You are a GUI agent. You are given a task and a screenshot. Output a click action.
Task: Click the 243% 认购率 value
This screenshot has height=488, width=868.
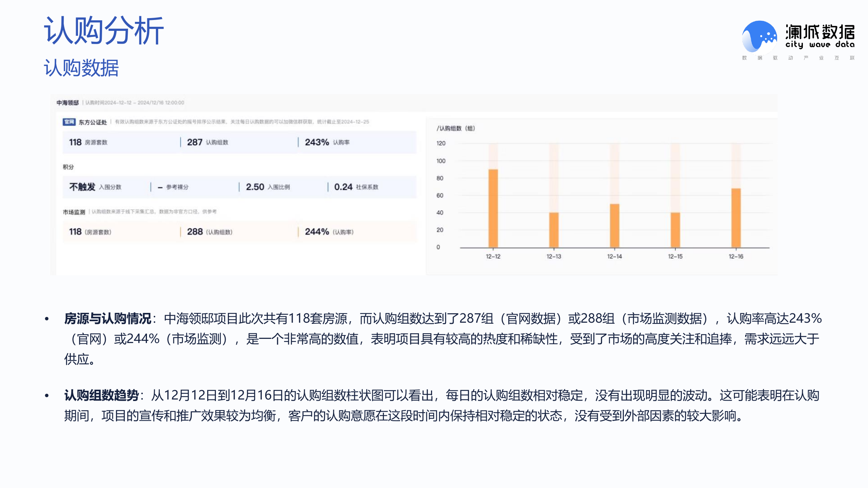click(x=327, y=142)
